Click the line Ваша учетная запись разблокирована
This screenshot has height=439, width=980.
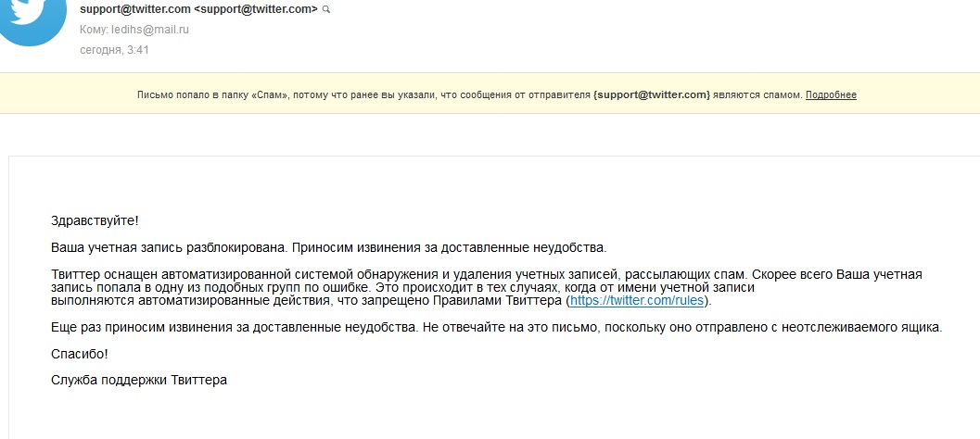[169, 247]
